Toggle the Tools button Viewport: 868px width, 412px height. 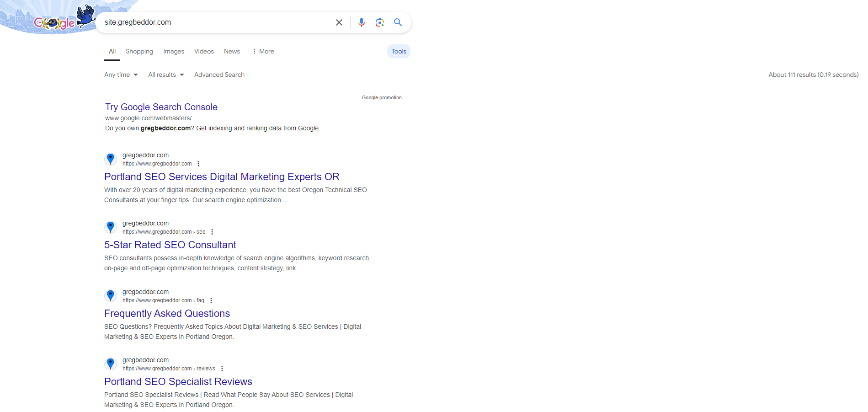click(x=399, y=51)
